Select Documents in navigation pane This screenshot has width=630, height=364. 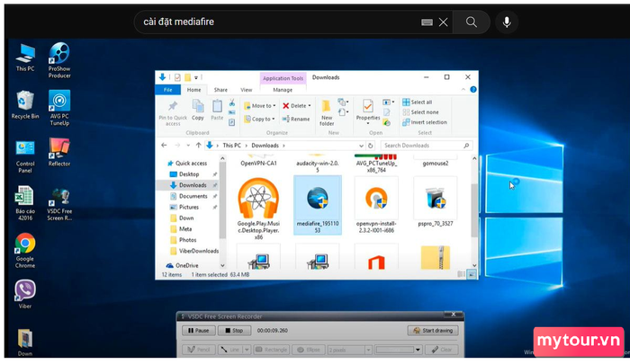click(x=193, y=196)
